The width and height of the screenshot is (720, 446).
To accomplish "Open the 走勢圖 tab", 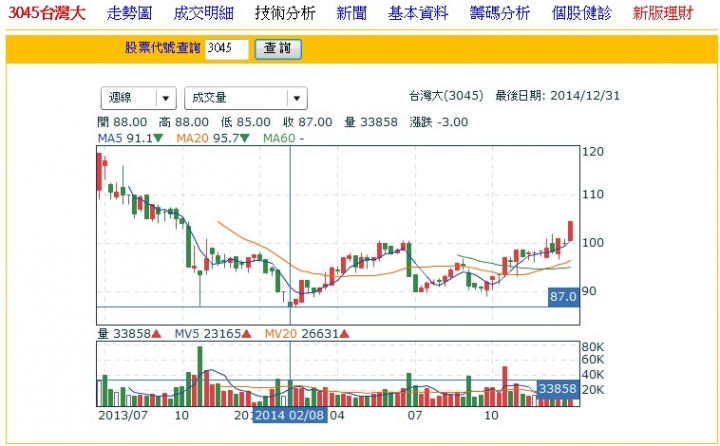I will [x=129, y=13].
